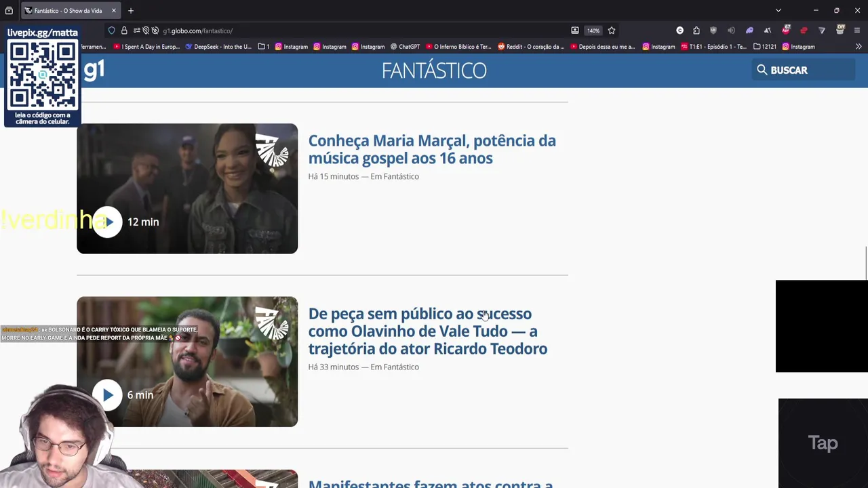The height and width of the screenshot is (488, 868).
Task: Click the FANTÁSTICO header title
Action: click(434, 70)
